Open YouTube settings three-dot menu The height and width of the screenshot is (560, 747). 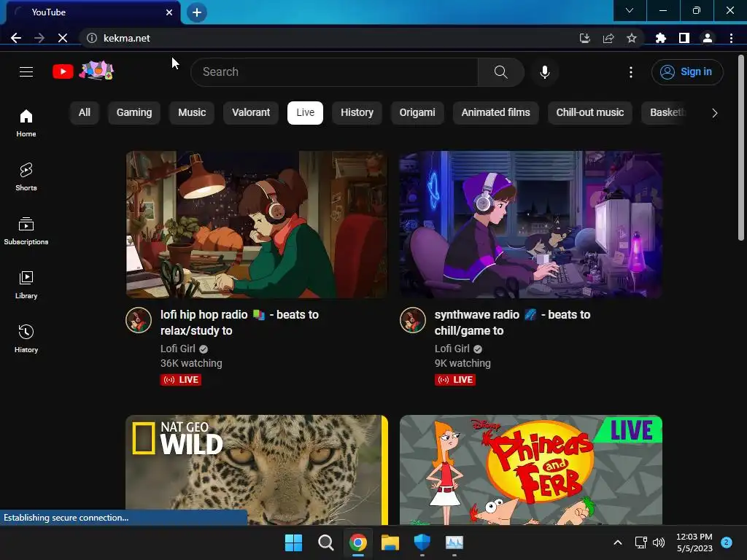tap(631, 72)
